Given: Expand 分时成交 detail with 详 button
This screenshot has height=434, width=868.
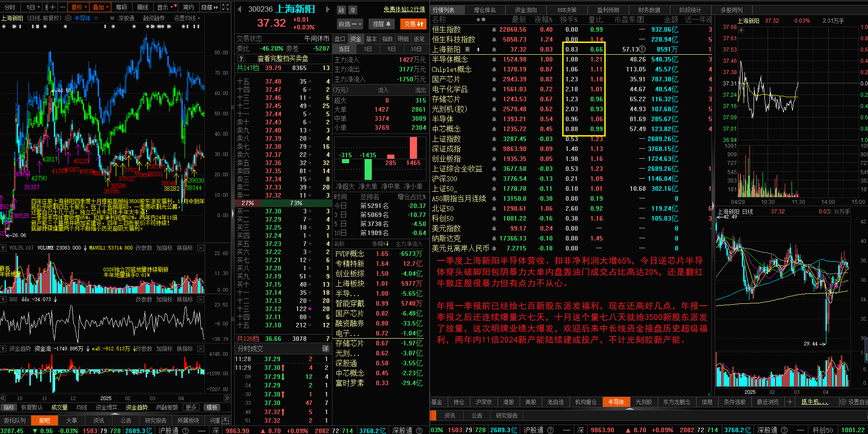Looking at the screenshot, I should (325, 349).
